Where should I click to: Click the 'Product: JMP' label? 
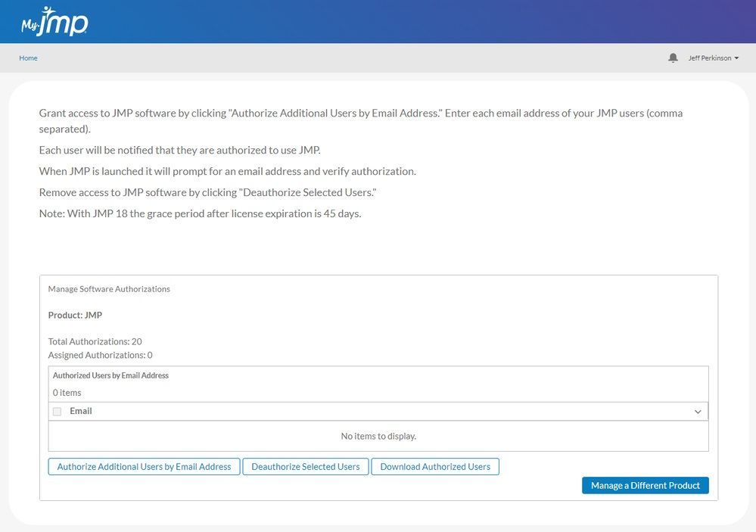click(x=75, y=315)
